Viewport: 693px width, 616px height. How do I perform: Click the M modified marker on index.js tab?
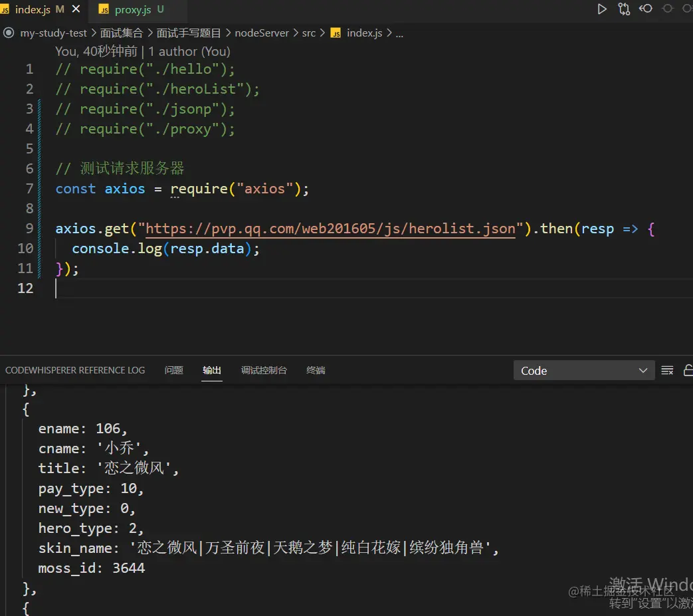pos(60,9)
